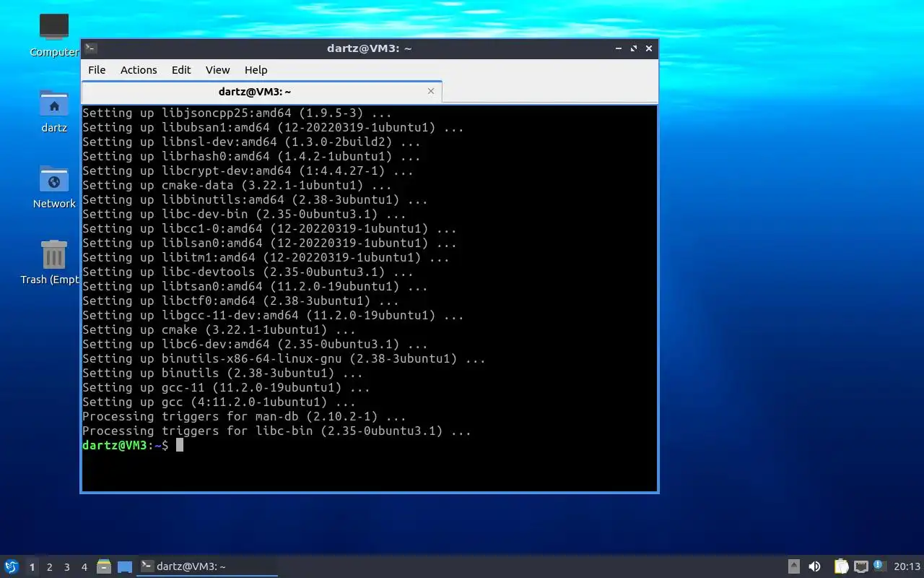Screen dimensions: 924x578
Task: Click the 'Setting up libgcc-11-dev:amd64' line
Action: 273,315
